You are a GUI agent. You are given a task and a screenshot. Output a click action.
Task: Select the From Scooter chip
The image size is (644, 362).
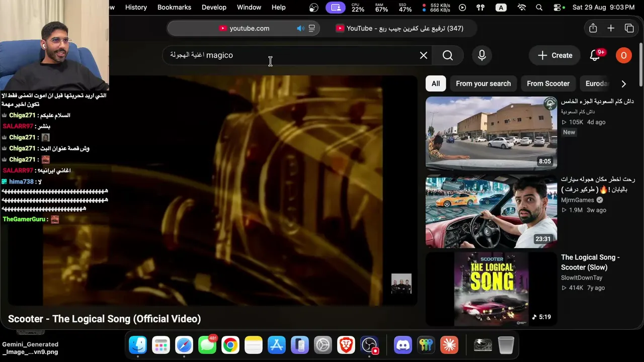tap(548, 83)
